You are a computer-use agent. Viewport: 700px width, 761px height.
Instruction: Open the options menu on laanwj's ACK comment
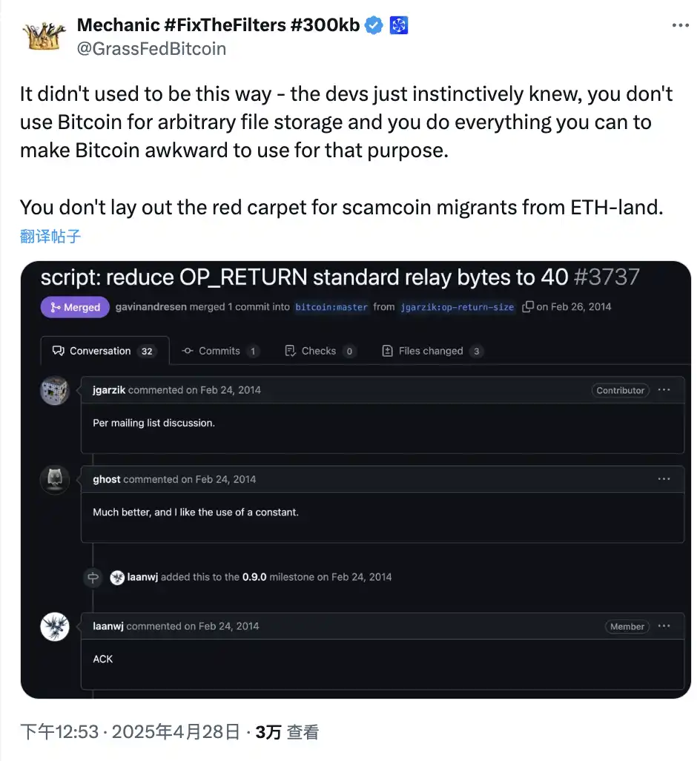(664, 626)
